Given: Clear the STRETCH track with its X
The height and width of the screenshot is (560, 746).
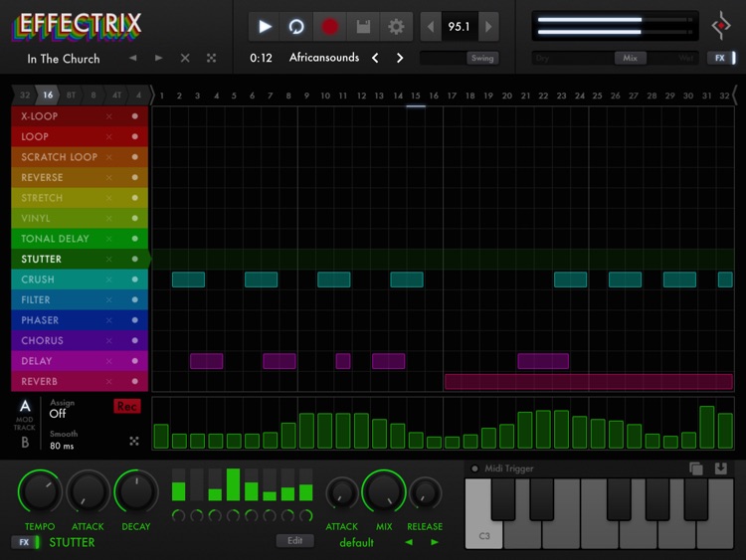Looking at the screenshot, I should click(109, 198).
